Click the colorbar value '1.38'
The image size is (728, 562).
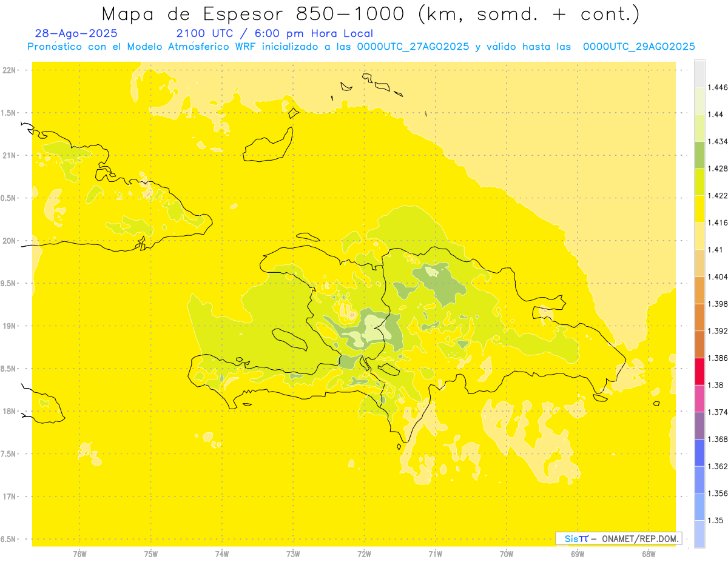pos(715,385)
